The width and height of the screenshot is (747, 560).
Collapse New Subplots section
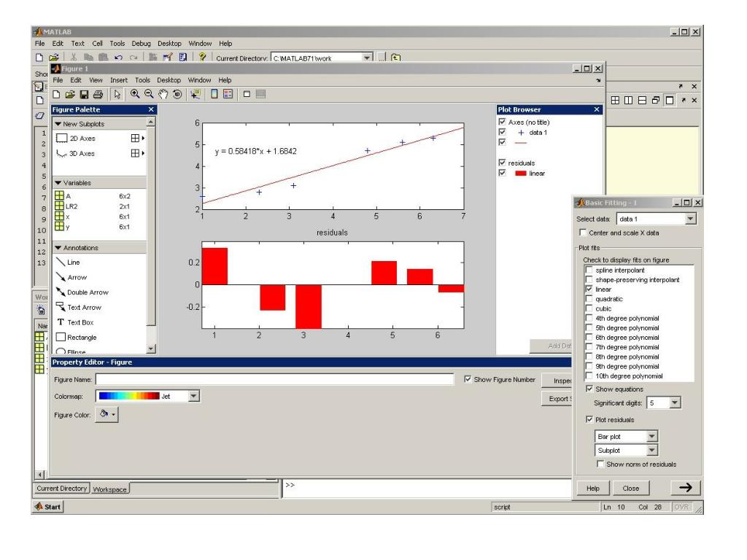coord(58,124)
